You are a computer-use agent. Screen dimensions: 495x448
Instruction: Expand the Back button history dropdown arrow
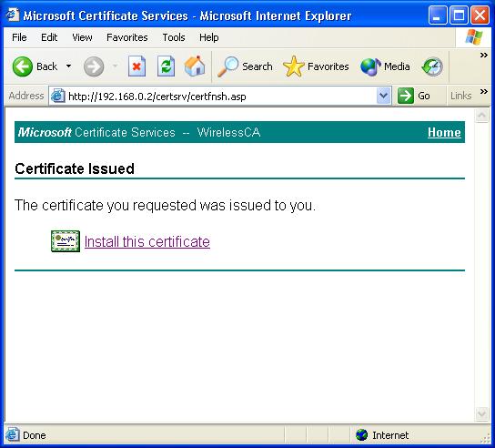point(68,66)
